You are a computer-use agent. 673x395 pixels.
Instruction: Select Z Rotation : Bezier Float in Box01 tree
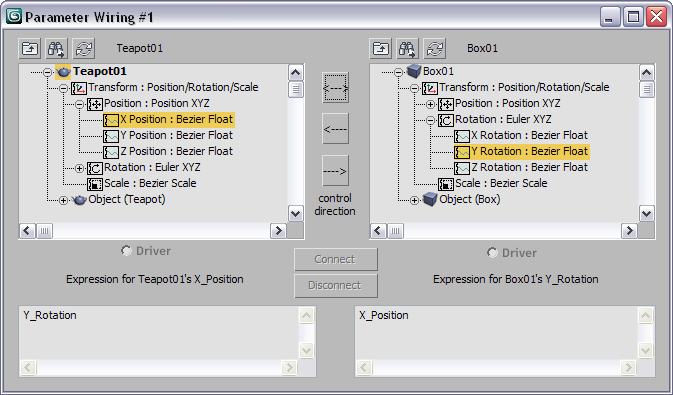tap(529, 167)
